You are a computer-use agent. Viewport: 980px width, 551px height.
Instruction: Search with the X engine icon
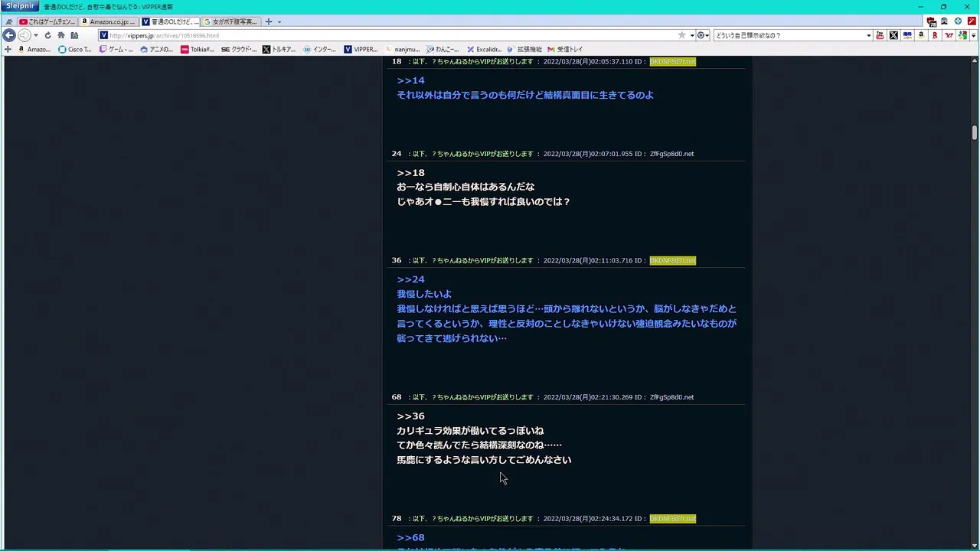[x=893, y=35]
